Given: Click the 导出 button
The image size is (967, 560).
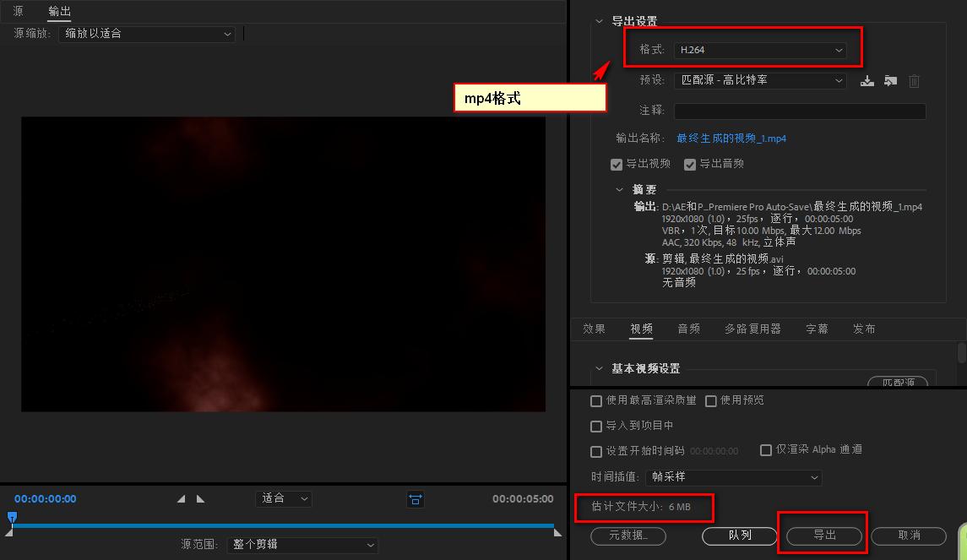Looking at the screenshot, I should (822, 536).
